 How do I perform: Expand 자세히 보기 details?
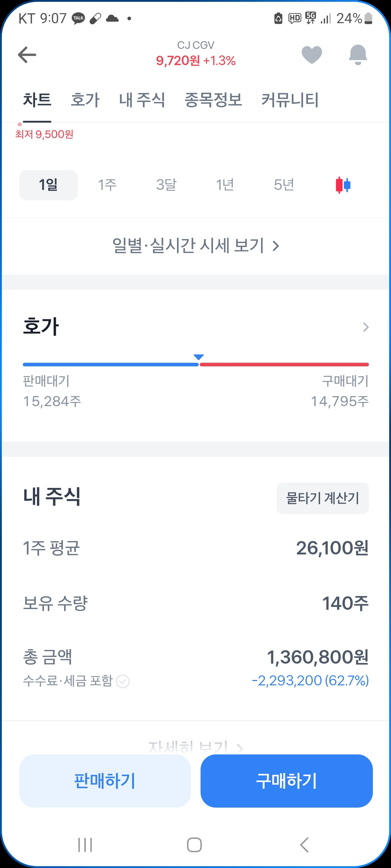click(195, 746)
